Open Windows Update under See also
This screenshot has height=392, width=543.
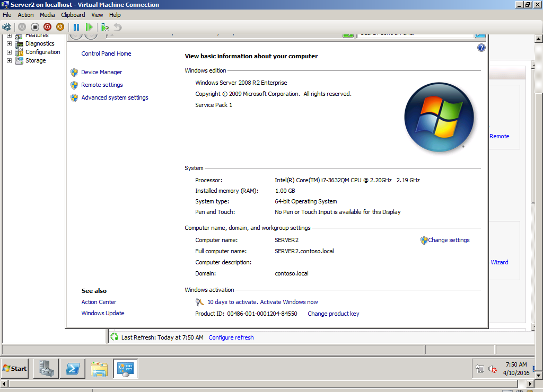tap(102, 313)
